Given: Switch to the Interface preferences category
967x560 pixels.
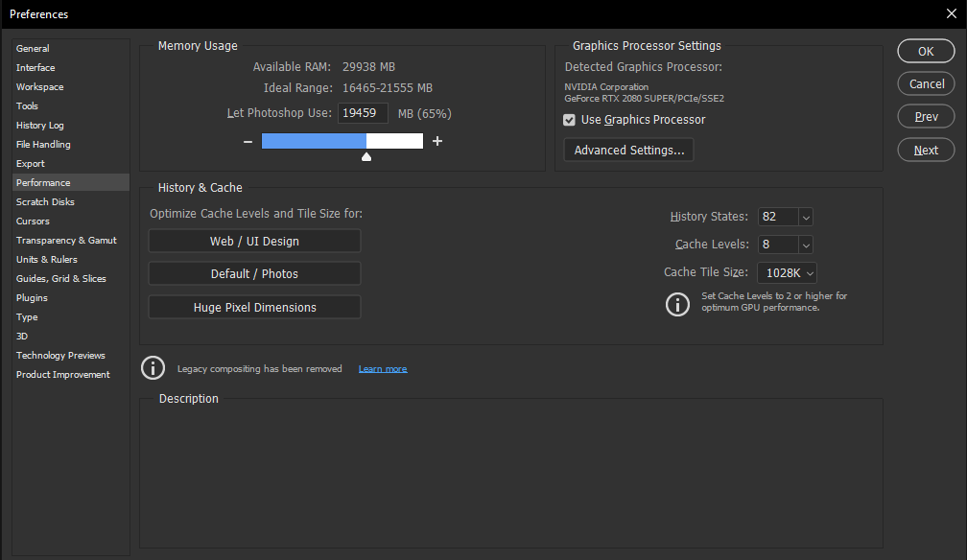Looking at the screenshot, I should pos(35,68).
